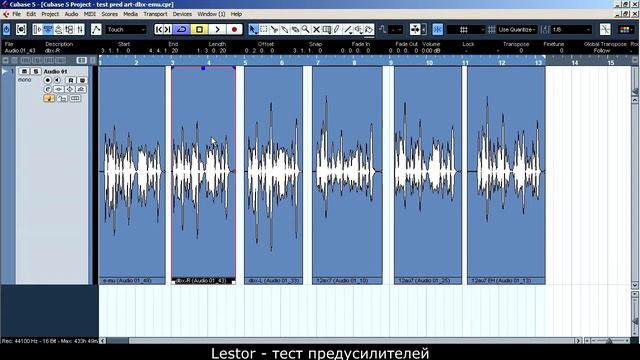Select the Mute X tool

pyautogui.click(x=316, y=29)
